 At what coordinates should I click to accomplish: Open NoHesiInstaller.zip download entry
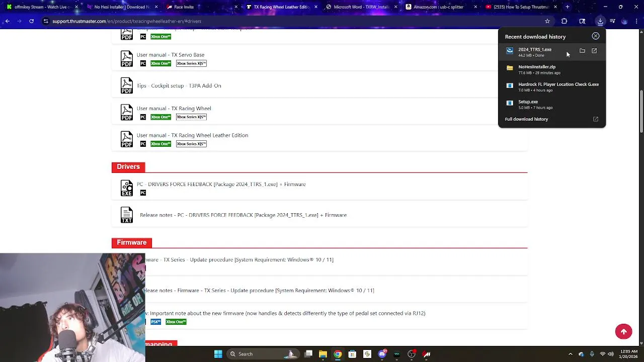click(x=552, y=69)
